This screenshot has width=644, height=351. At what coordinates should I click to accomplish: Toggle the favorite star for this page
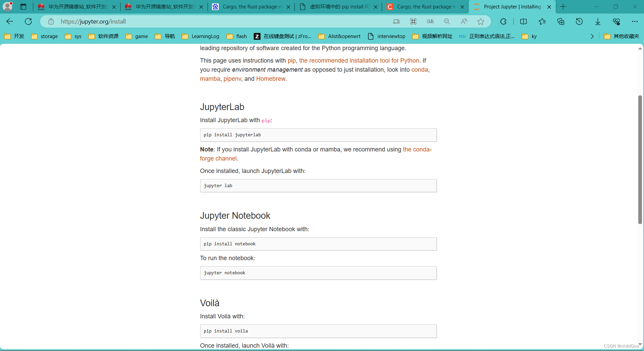tap(481, 21)
